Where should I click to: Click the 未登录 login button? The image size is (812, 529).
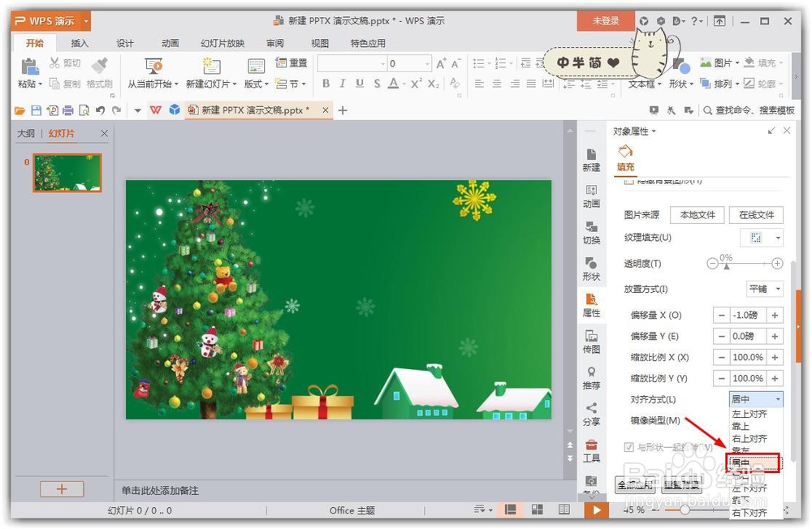click(x=606, y=21)
